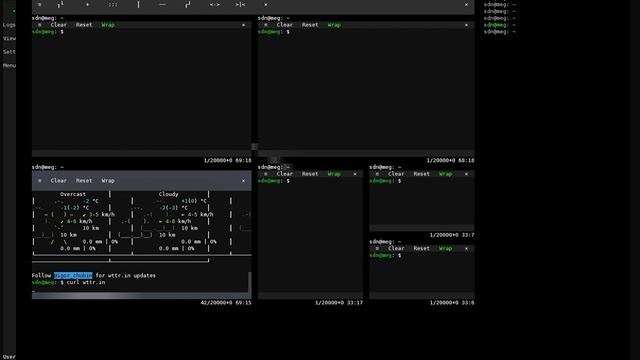Click the 'Cloudy' weather label
The image size is (640, 360).
tap(169, 194)
